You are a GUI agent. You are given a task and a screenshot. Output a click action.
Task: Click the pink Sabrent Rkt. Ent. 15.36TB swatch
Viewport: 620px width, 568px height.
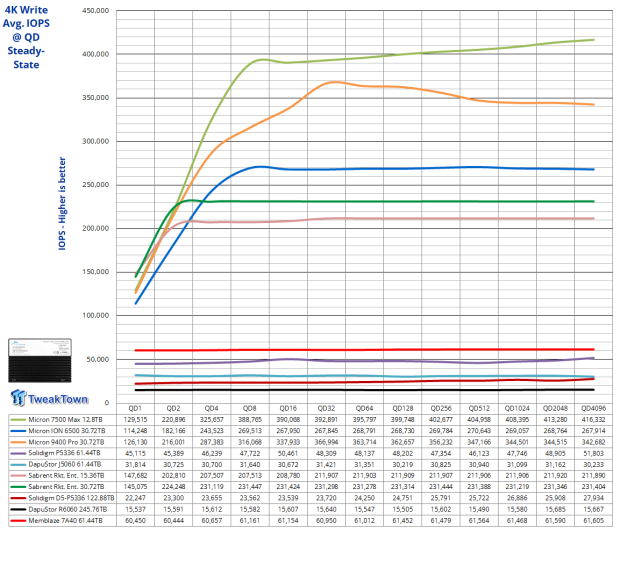pos(18,476)
